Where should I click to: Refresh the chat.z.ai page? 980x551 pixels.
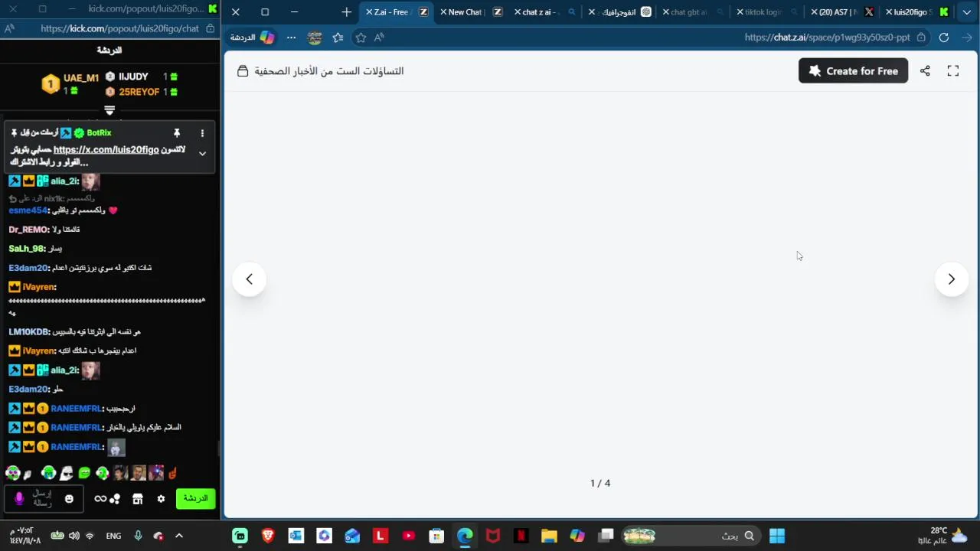[943, 37]
